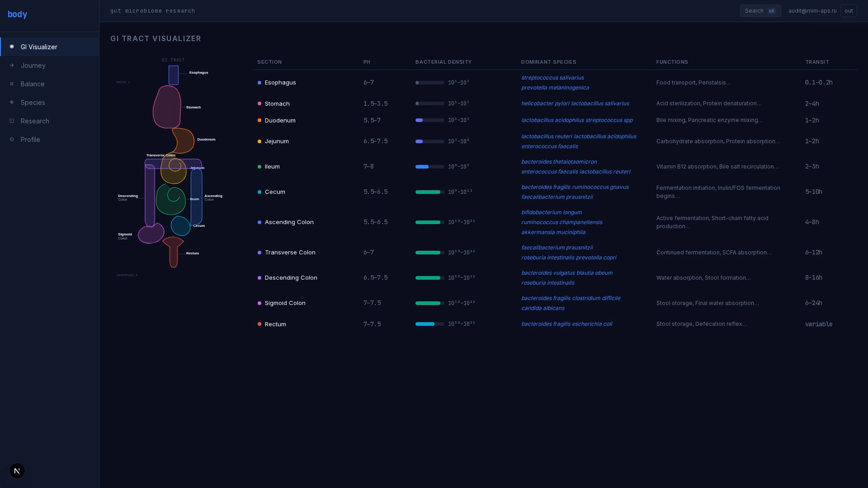868x488 pixels.
Task: Click the Dominant Species column header
Action: click(x=549, y=62)
